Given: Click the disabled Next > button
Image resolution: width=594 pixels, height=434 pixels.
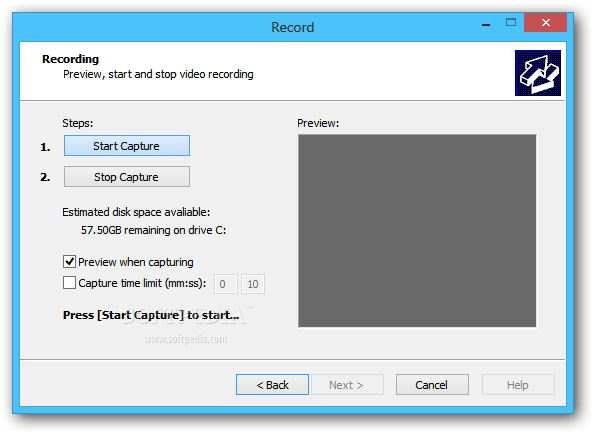Looking at the screenshot, I should click(347, 385).
